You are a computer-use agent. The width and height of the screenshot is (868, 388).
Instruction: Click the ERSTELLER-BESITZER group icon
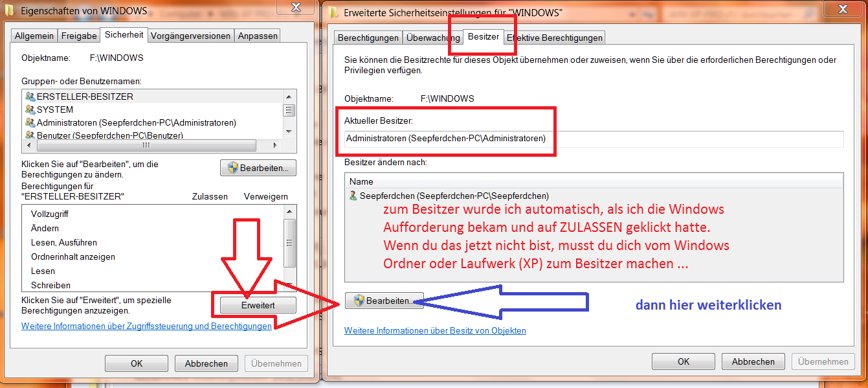tap(30, 96)
